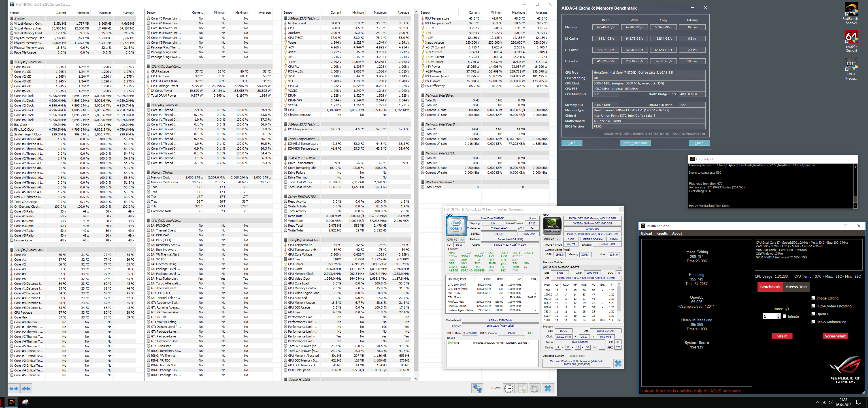Click the volume icon in system tray
This screenshot has height=408, width=868.
point(831,402)
